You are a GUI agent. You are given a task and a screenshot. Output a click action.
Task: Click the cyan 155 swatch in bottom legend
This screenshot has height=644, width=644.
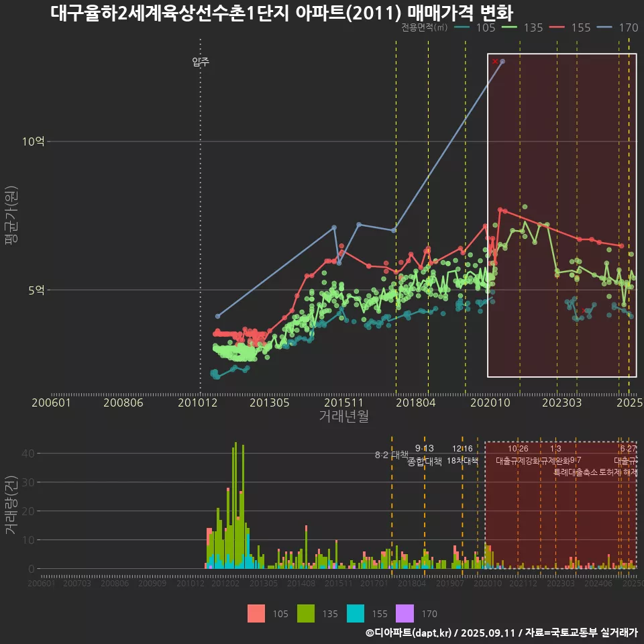click(356, 614)
